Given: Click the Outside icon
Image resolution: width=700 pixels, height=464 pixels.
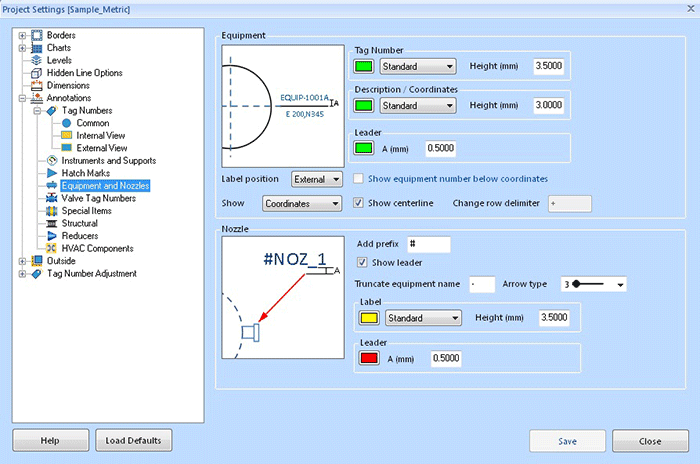Looking at the screenshot, I should (37, 261).
